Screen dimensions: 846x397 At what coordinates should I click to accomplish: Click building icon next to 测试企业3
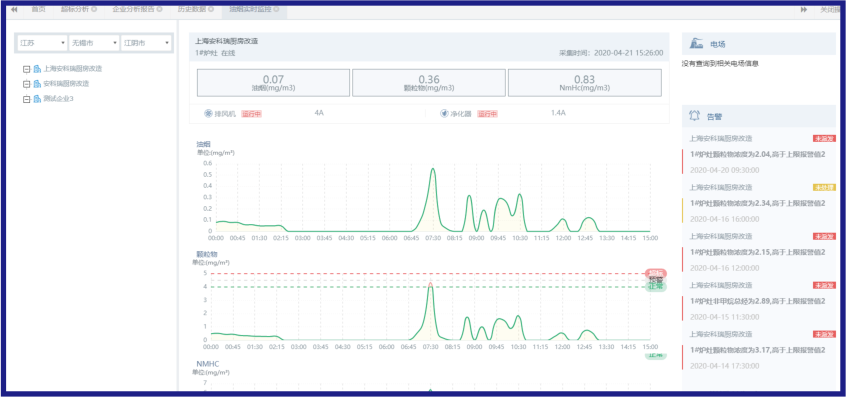(x=37, y=99)
